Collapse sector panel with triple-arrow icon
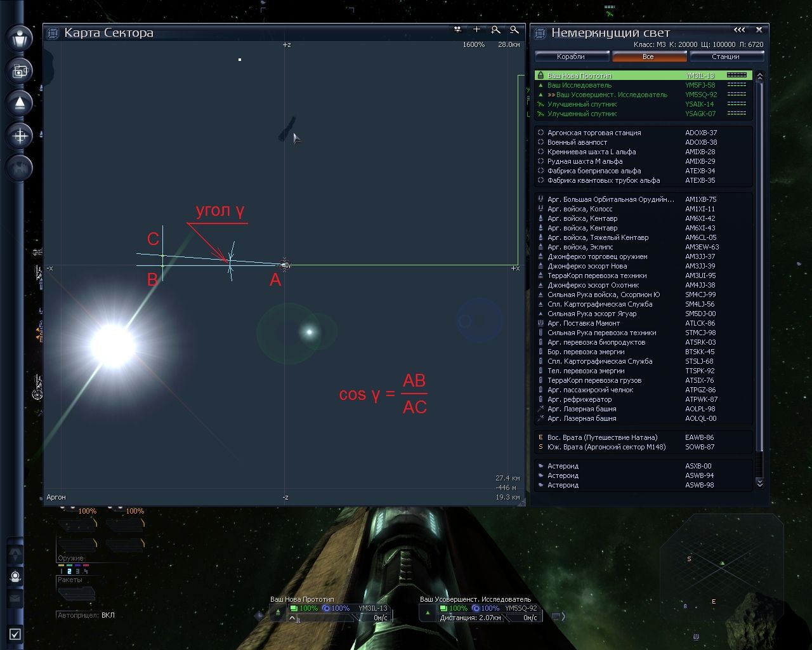Screen dimensions: 812x650 (x=740, y=30)
